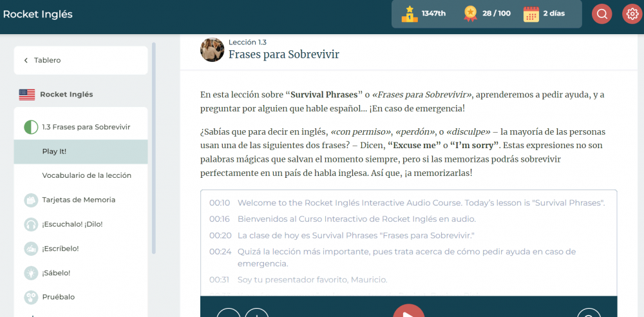Click the US flag course icon
This screenshot has width=644, height=317.
27,95
